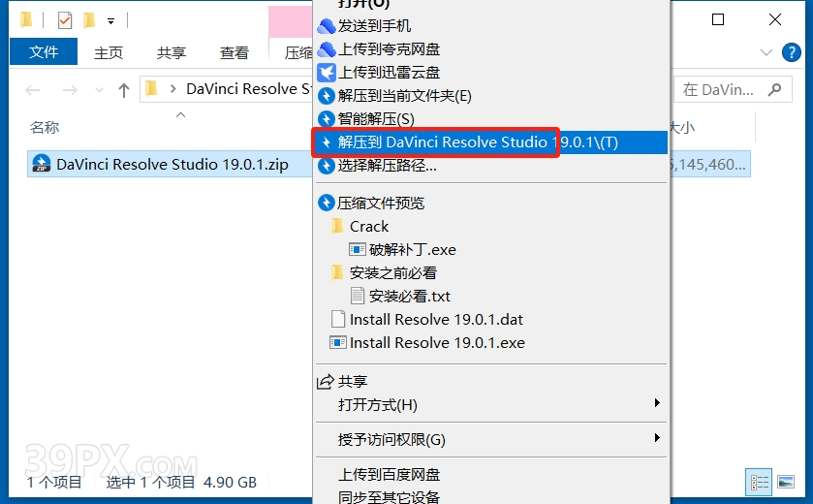
Task: Choose 上传到迅雷云盘 menu entry
Action: (x=389, y=73)
